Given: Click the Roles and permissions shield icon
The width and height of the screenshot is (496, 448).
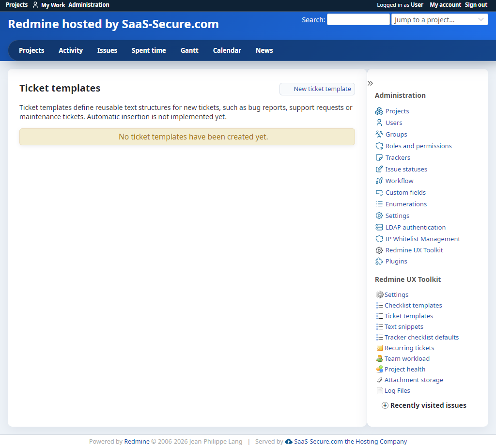Looking at the screenshot, I should pos(379,146).
